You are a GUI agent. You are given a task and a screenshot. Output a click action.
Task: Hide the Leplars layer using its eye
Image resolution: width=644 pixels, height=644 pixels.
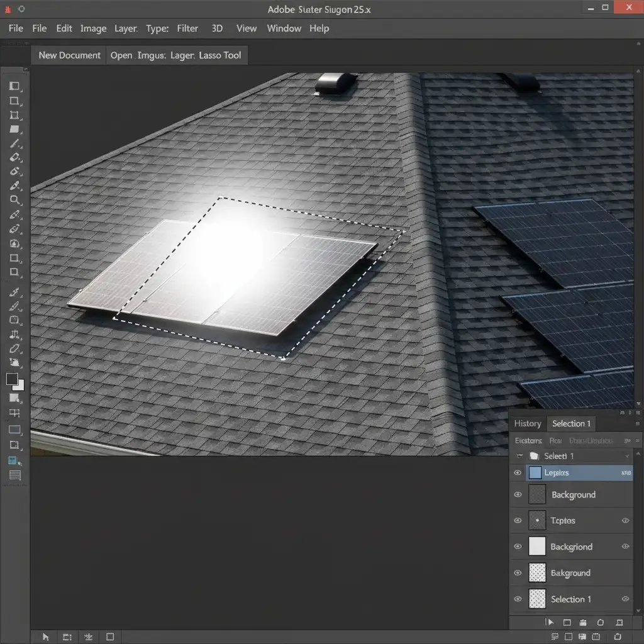click(x=518, y=473)
